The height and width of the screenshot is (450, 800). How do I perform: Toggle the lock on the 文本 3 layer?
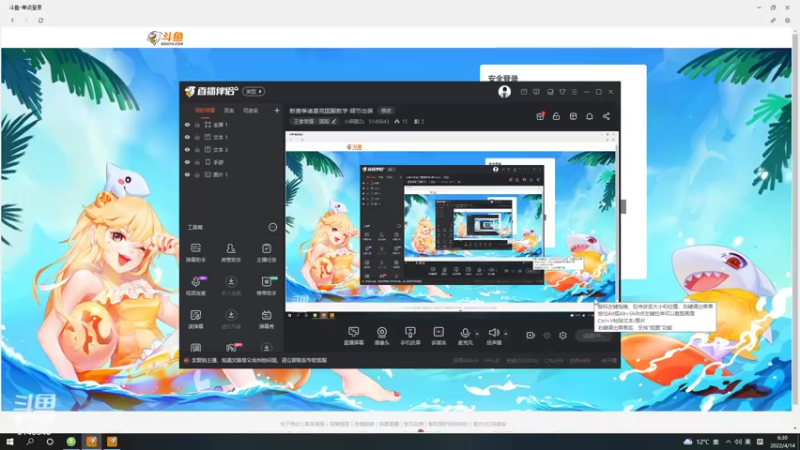point(197,149)
